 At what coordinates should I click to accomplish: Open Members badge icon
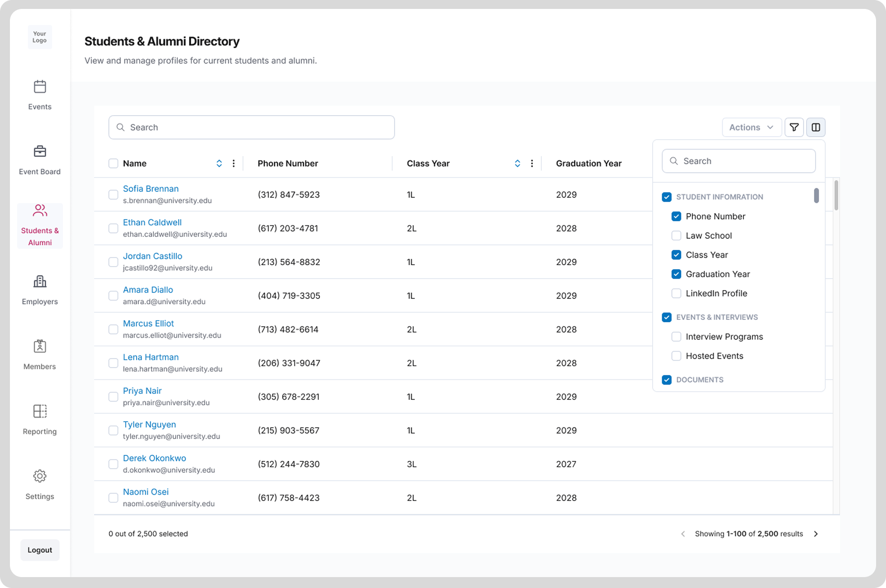click(40, 346)
